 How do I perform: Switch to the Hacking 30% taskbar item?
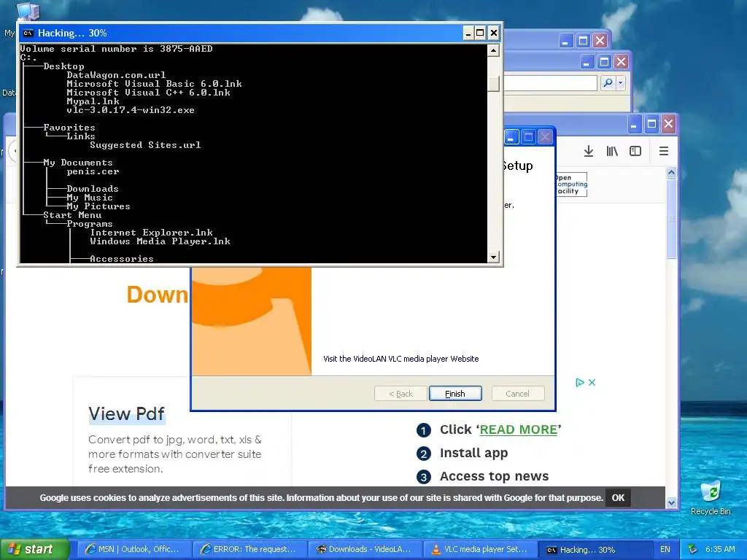[595, 549]
